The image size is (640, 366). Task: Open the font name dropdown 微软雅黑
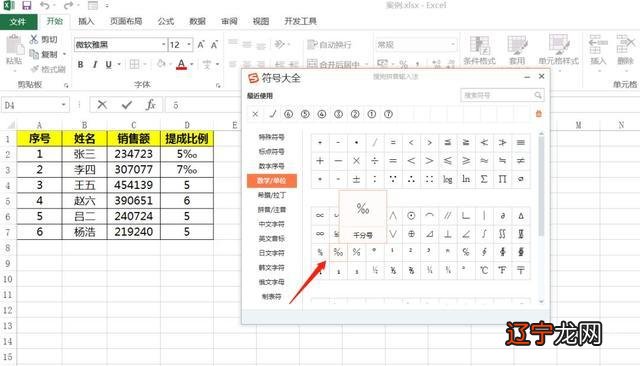[x=163, y=44]
